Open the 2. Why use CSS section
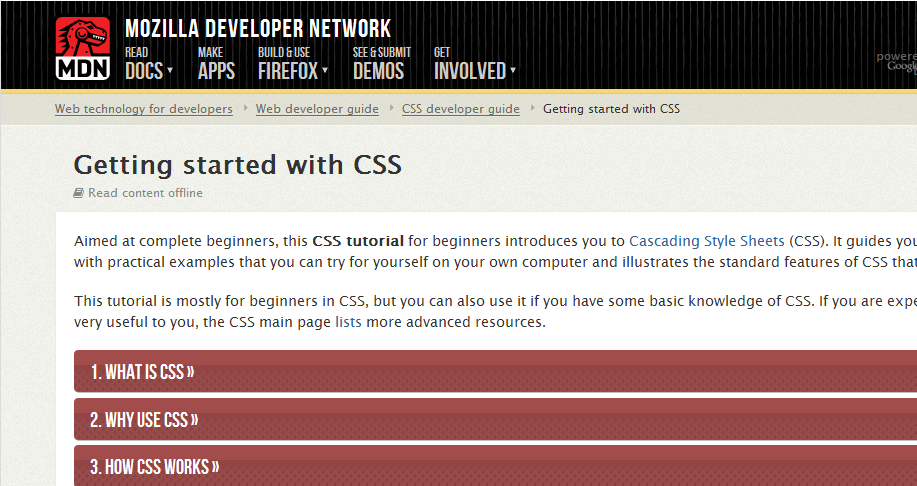Image resolution: width=917 pixels, height=486 pixels. pyautogui.click(x=495, y=419)
